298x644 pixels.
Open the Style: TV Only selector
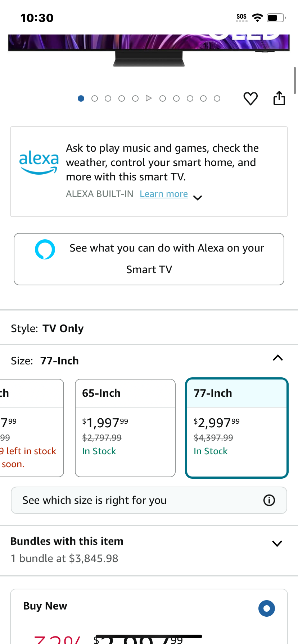[x=149, y=328]
